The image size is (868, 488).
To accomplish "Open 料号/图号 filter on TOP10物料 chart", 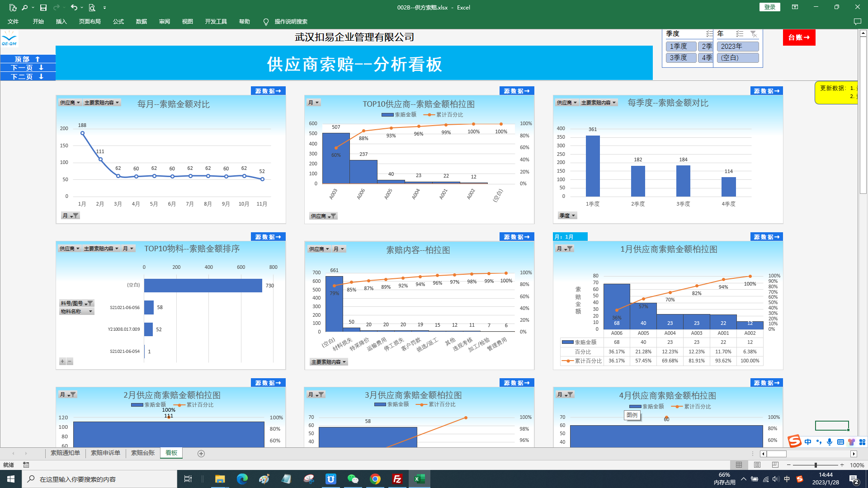I will click(77, 303).
